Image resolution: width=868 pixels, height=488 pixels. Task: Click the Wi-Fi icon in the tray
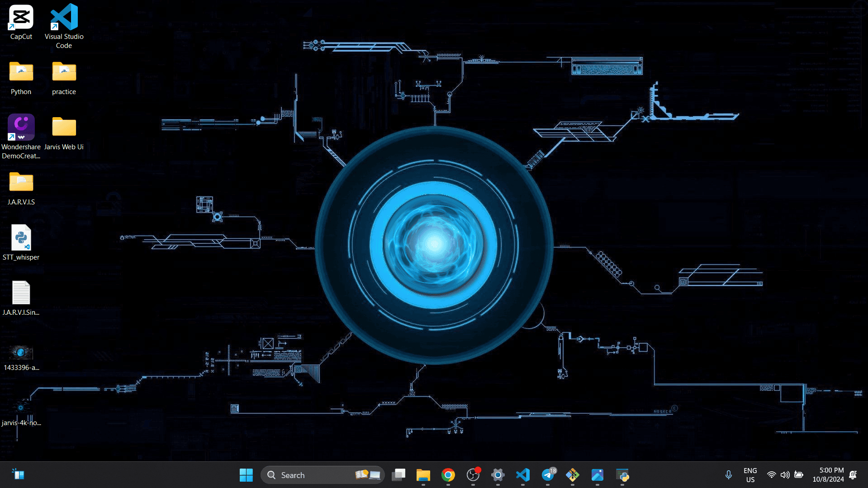point(771,475)
